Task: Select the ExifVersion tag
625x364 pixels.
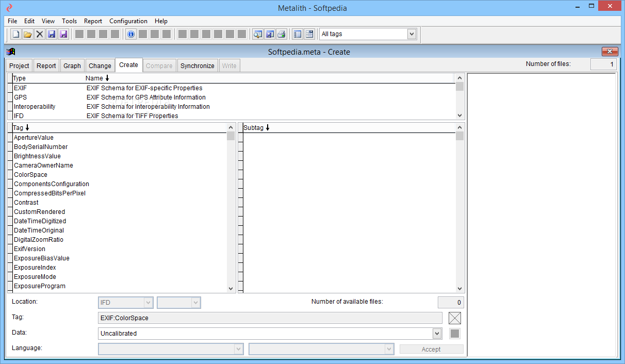Action: pyautogui.click(x=120, y=249)
